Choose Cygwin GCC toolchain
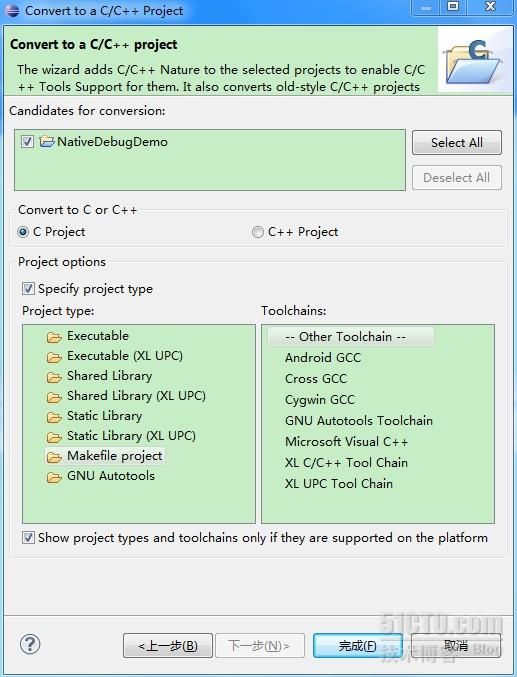The height and width of the screenshot is (677, 517). pos(320,400)
